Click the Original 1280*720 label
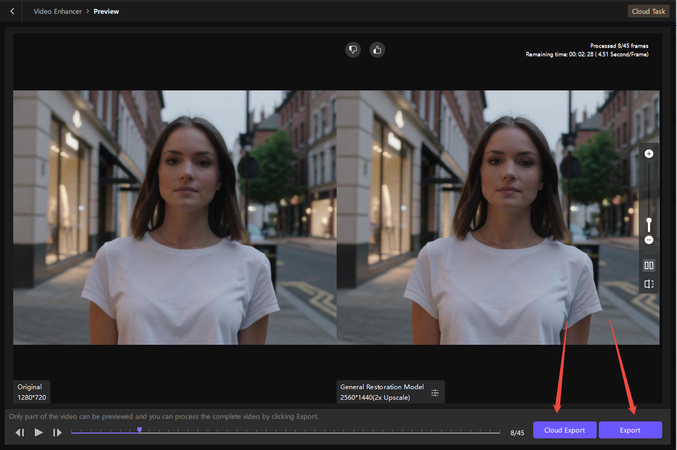The width and height of the screenshot is (677, 450). [x=32, y=392]
